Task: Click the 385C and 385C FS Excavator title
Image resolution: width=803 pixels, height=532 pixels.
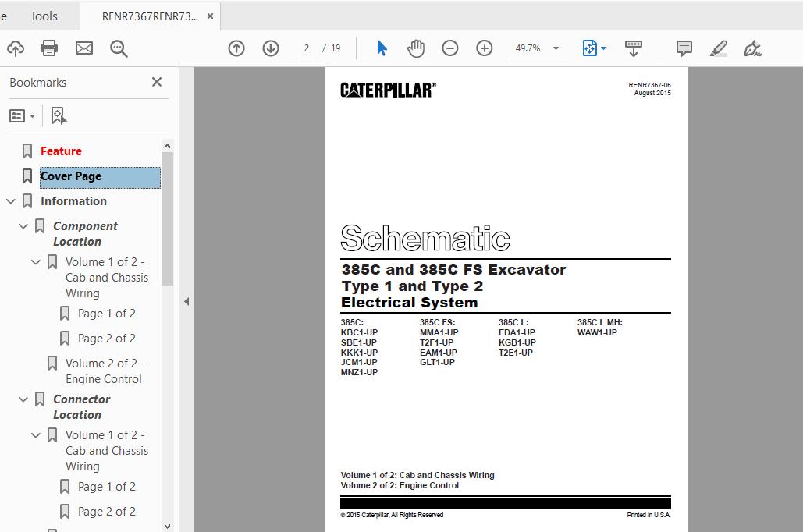Action: pyautogui.click(x=453, y=269)
